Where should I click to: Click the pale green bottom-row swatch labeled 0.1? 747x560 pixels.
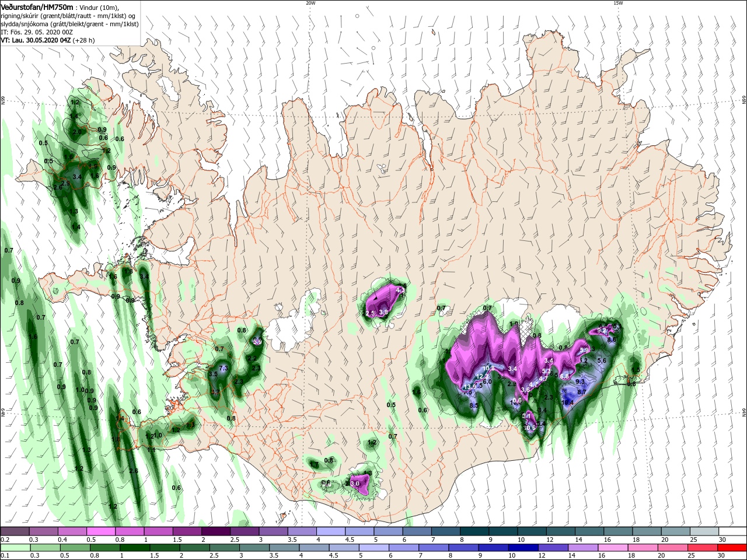pos(15,548)
